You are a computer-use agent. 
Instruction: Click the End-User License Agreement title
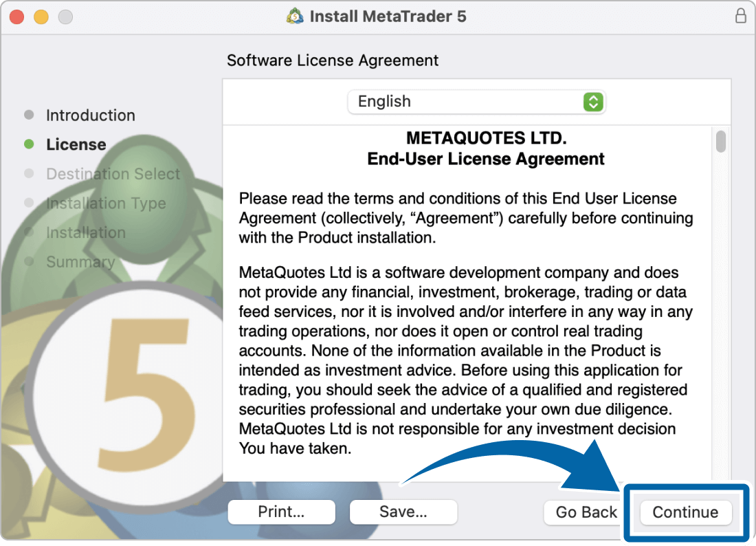click(485, 159)
